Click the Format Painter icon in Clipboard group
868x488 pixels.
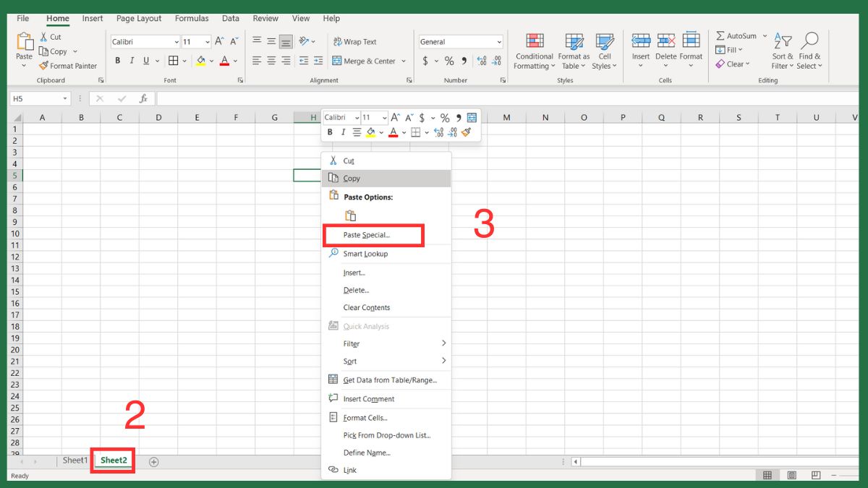pyautogui.click(x=44, y=66)
